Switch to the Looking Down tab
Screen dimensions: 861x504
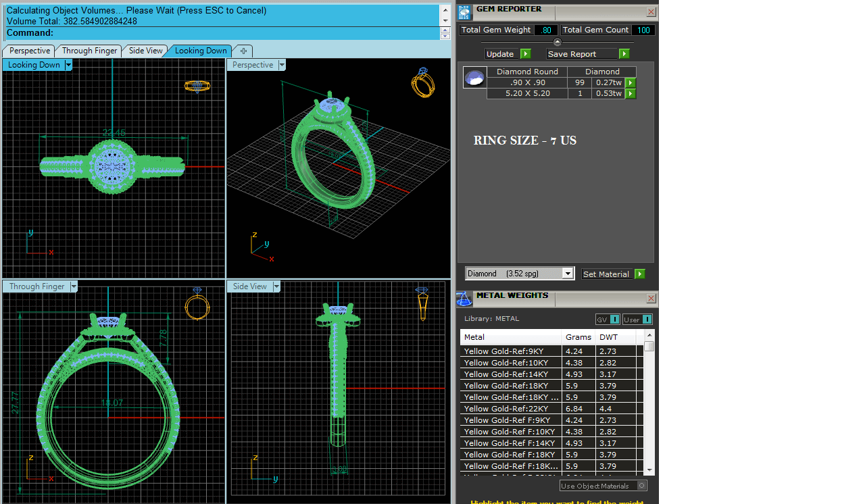(201, 51)
